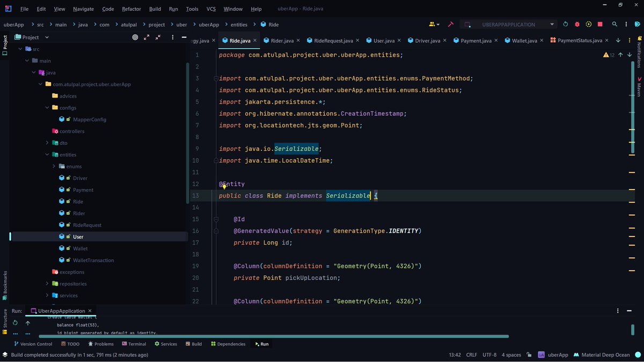Open the UBERAPPAPPLICATION run configuration dropdown
The height and width of the screenshot is (362, 644).
(x=509, y=24)
